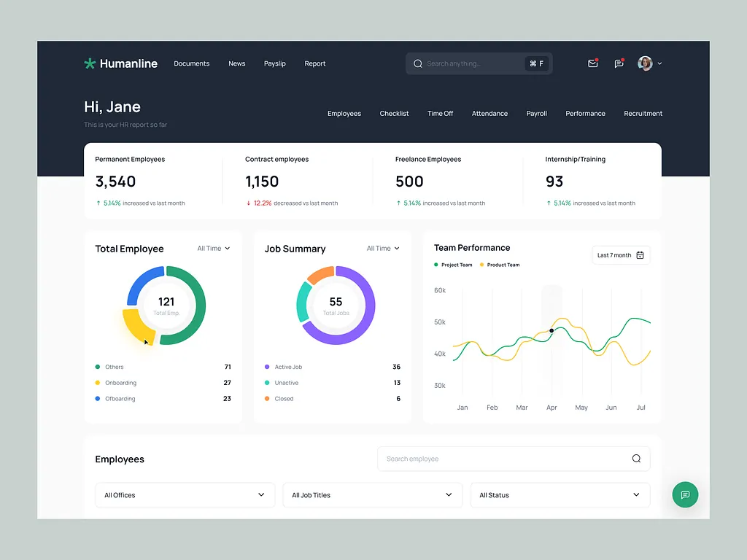Open the All Job Titles dropdown
Viewport: 747px width, 560px height.
tap(372, 495)
